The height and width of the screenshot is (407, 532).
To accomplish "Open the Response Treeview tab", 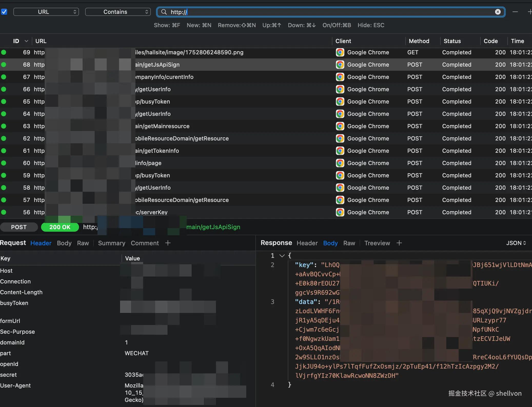I will click(x=377, y=243).
